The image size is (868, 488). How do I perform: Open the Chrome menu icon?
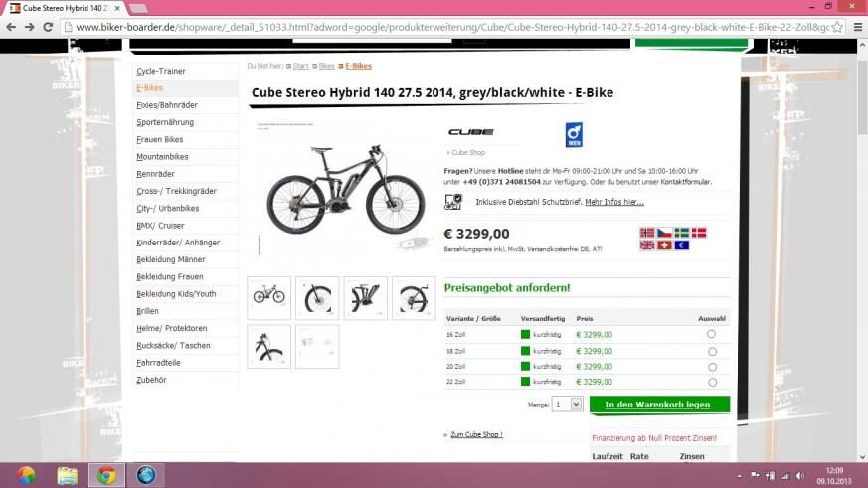point(858,27)
